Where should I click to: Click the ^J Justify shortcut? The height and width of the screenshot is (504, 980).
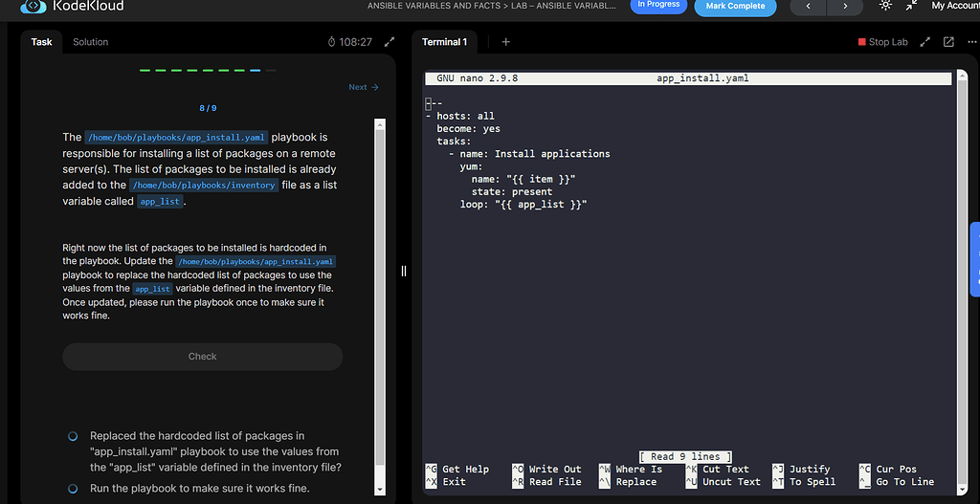801,469
